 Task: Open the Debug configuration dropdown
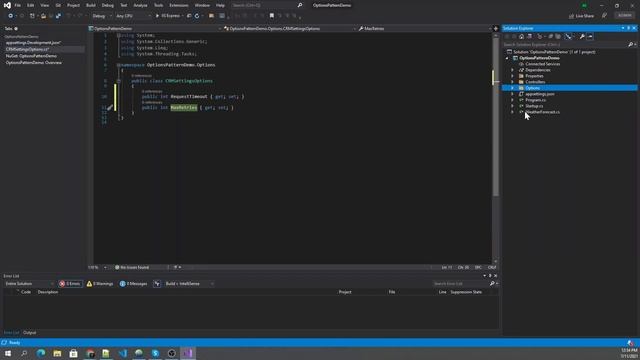coord(101,16)
